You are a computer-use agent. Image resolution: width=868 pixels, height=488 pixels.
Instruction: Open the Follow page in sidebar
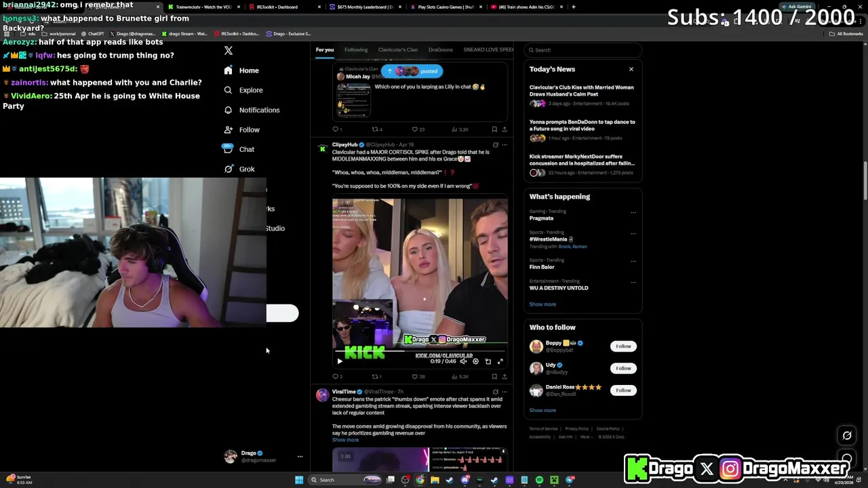point(242,129)
